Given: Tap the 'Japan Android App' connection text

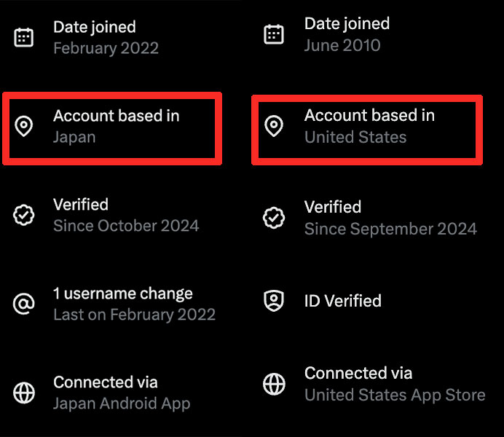Looking at the screenshot, I should click(x=122, y=403).
